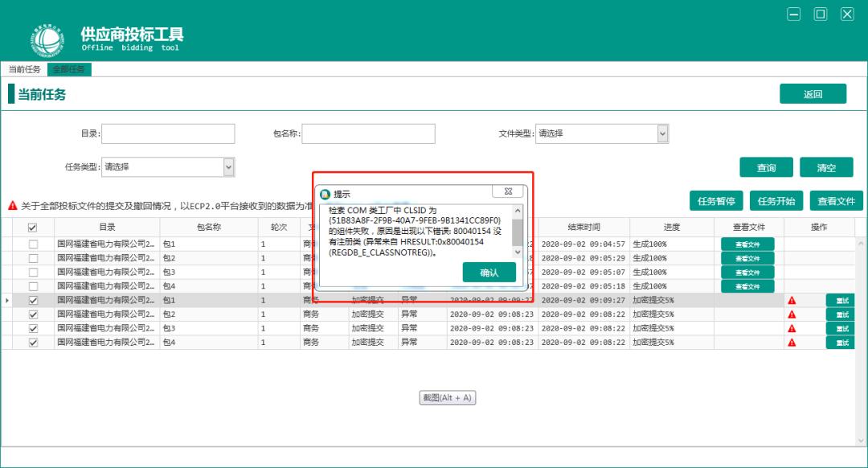The width and height of the screenshot is (868, 468).
Task: Open the 文件类型 dropdown
Action: tap(663, 133)
